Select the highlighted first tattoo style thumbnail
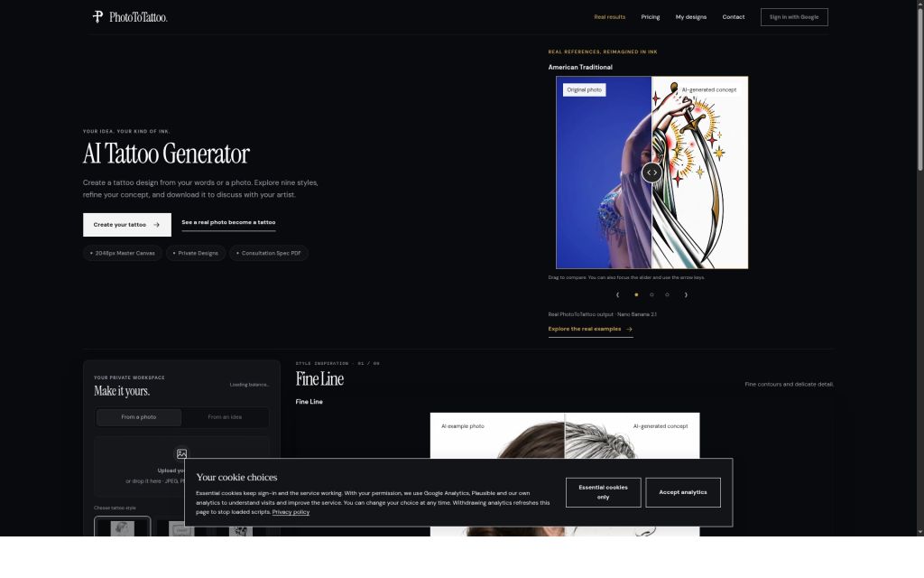The image size is (924, 578). [122, 527]
